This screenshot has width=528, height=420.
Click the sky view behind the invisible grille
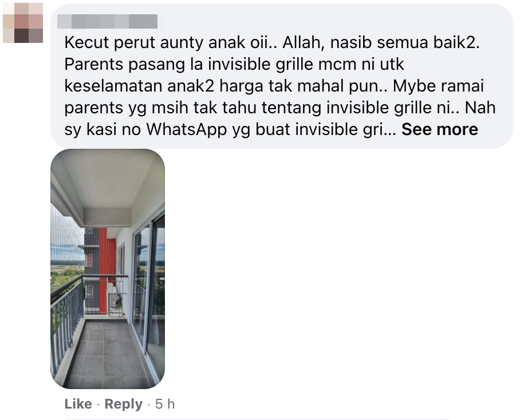[66, 236]
